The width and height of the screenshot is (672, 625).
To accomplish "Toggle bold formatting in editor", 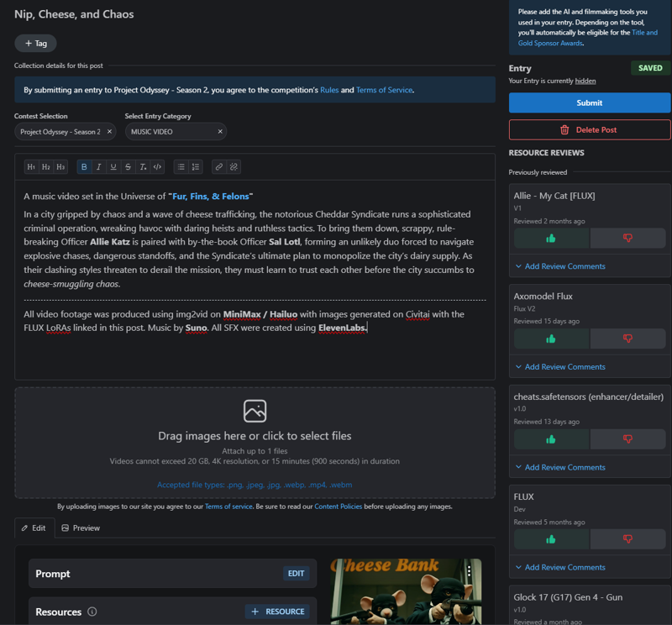I will click(84, 167).
